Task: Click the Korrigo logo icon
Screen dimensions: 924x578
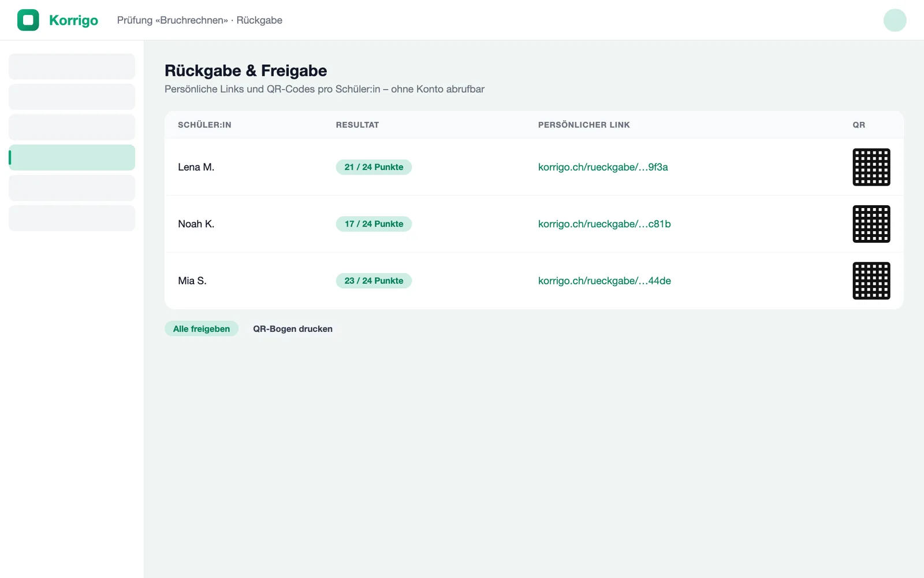Action: pyautogui.click(x=28, y=20)
